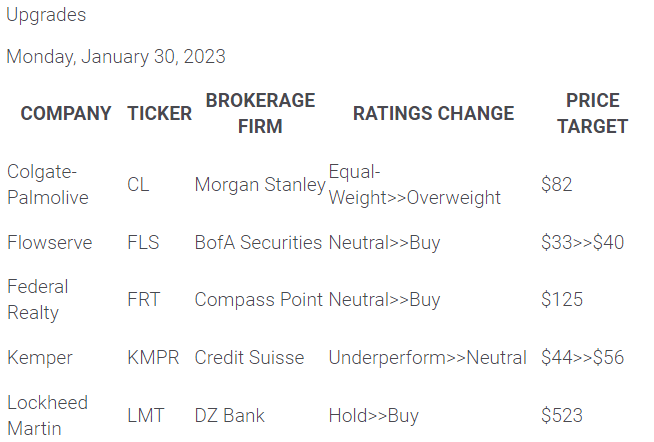Click the FLS ticker symbol
This screenshot has width=654, height=442.
143,242
